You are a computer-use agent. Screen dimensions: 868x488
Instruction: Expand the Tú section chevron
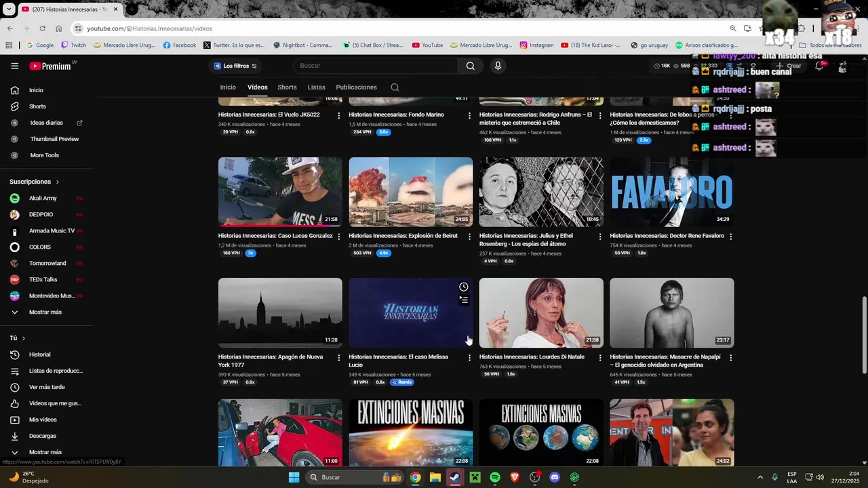click(23, 338)
